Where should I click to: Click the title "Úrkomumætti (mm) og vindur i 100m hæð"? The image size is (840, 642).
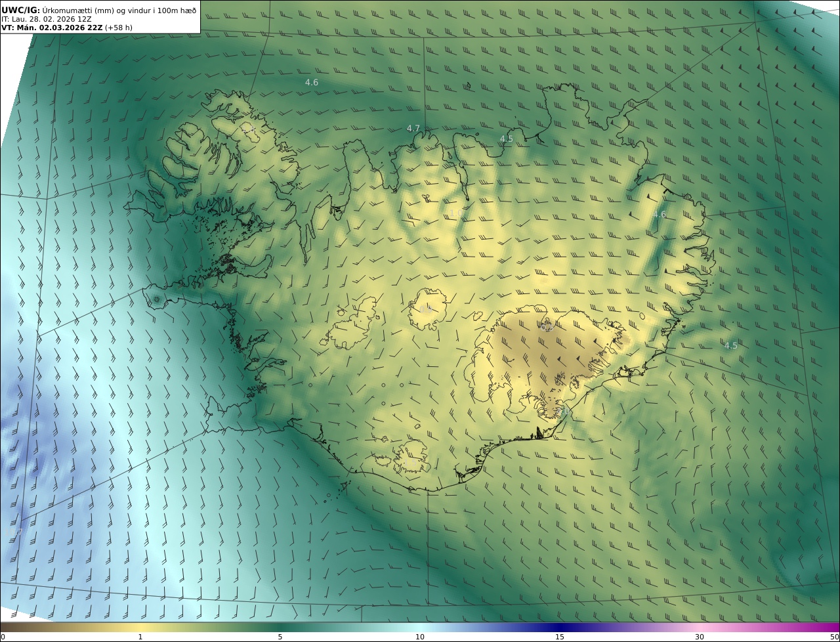coord(119,10)
